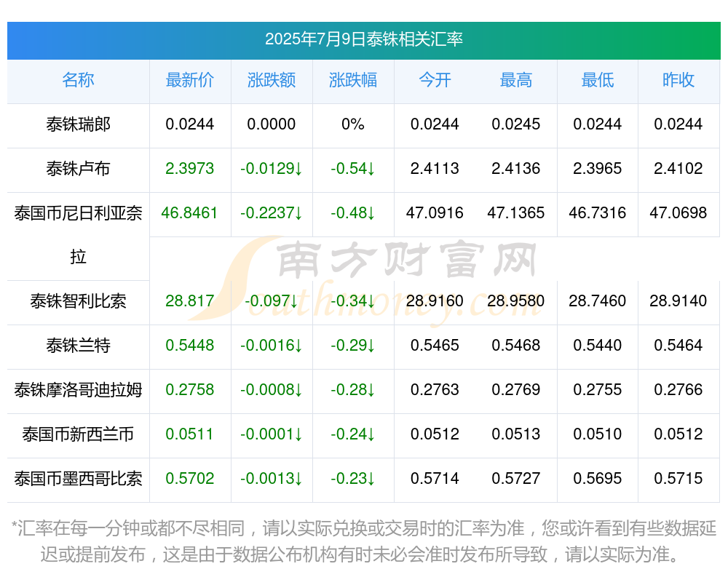Click low value 0.5695
728x577 pixels.
pos(598,478)
